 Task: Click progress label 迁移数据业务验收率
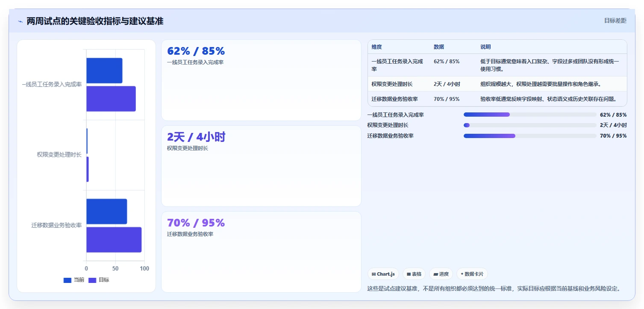pyautogui.click(x=390, y=136)
